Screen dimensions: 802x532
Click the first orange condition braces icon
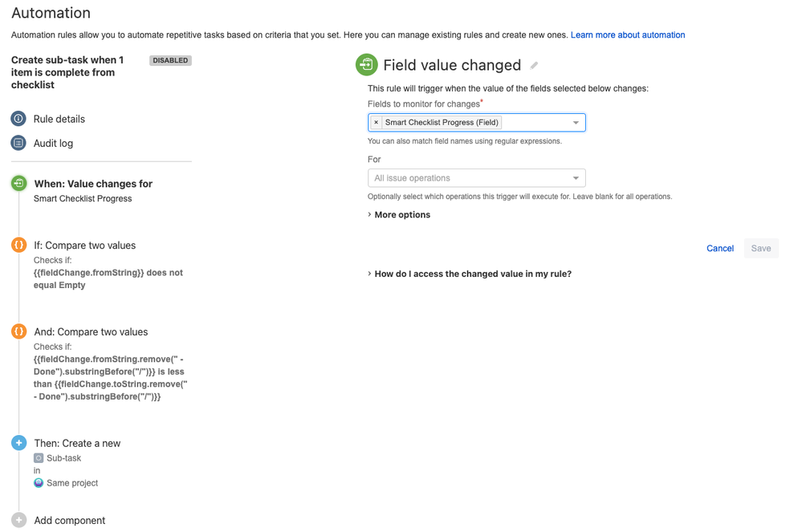(19, 245)
